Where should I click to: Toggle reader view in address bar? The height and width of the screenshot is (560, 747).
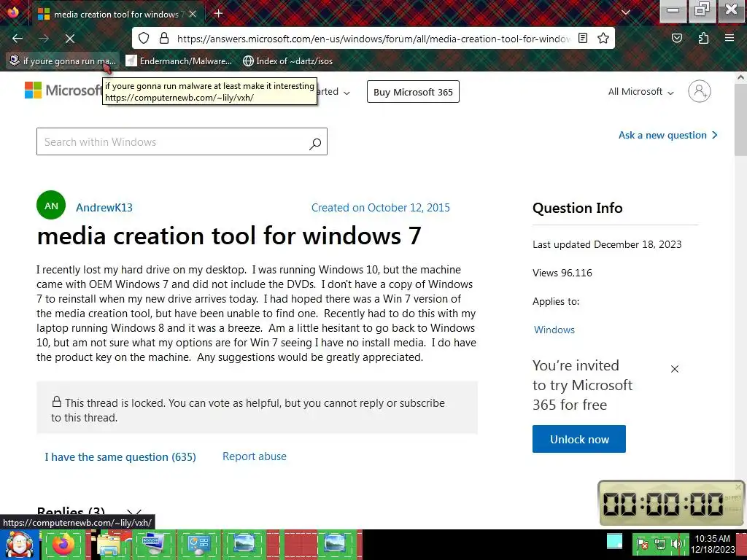[583, 38]
